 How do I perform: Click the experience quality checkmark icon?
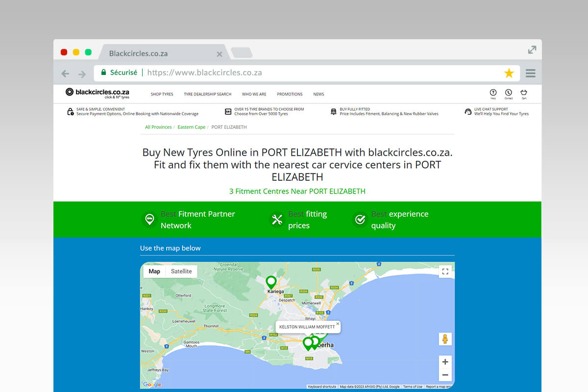(x=360, y=220)
